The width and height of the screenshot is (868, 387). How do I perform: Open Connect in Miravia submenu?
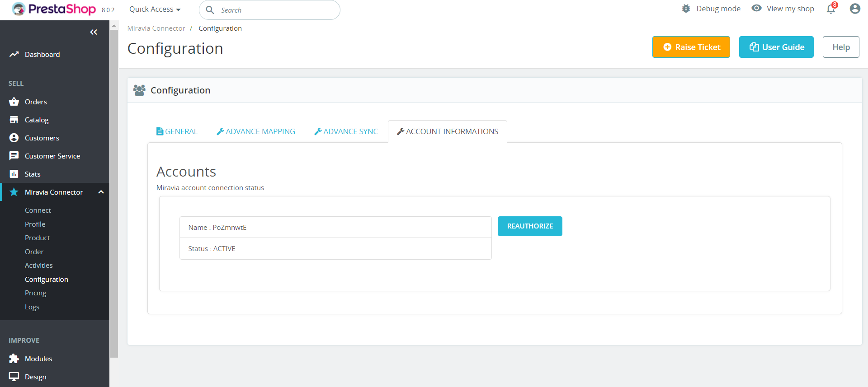click(38, 210)
